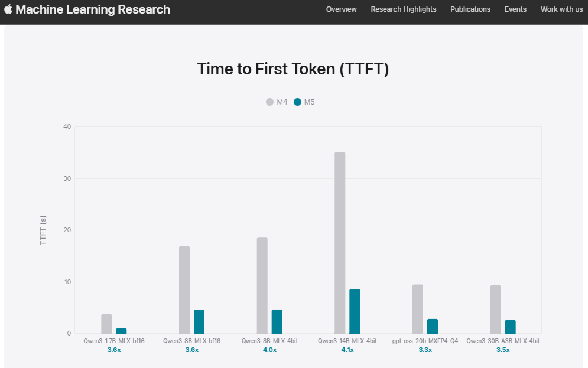Open the Publications nav link
This screenshot has width=588, height=368.
pyautogui.click(x=470, y=9)
